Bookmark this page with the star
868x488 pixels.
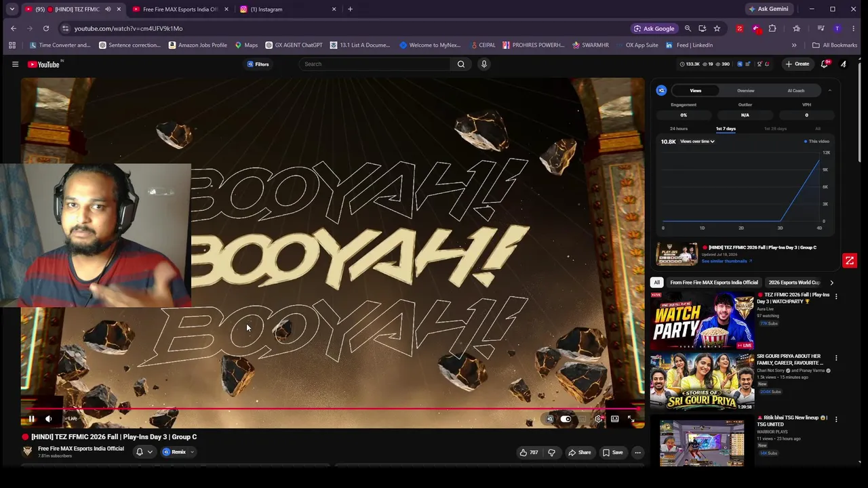tap(717, 28)
